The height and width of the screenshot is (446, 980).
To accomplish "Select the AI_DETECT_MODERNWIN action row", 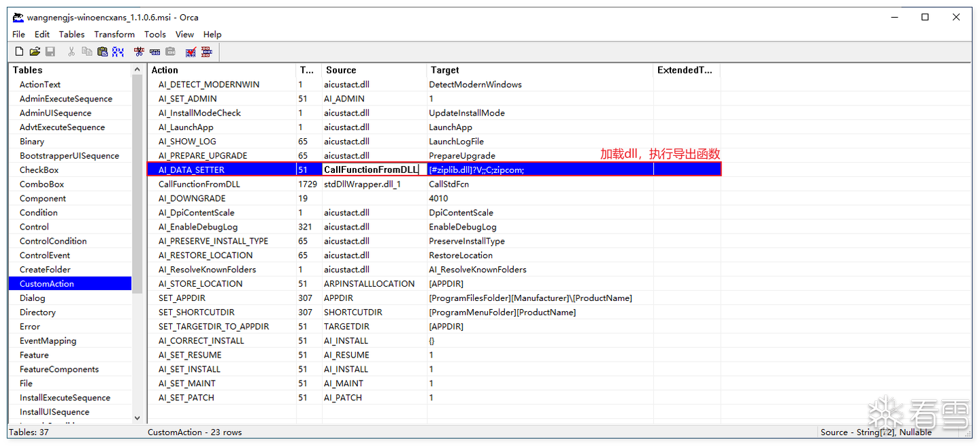I will tap(434, 84).
